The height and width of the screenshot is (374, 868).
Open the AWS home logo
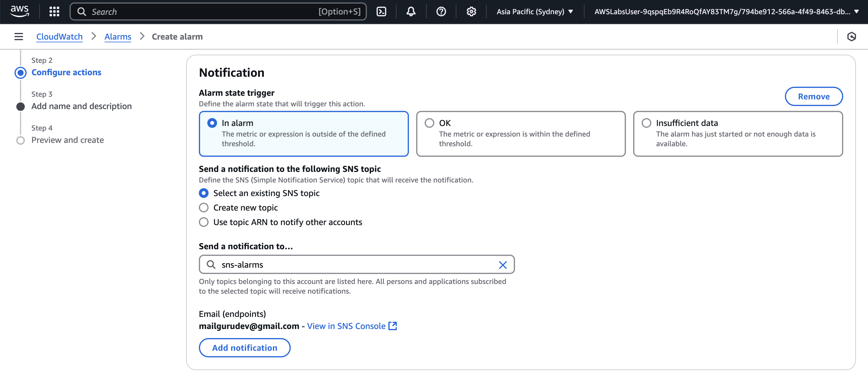[x=20, y=11]
